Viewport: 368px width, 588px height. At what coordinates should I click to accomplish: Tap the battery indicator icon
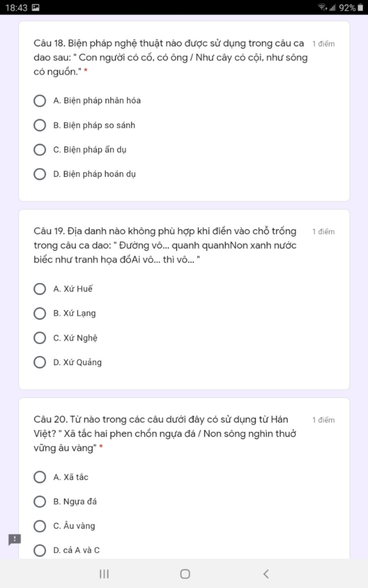[360, 7]
